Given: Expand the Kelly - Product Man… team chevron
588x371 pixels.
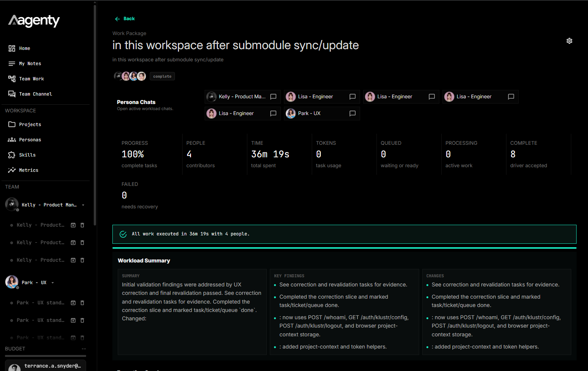Looking at the screenshot, I should (83, 205).
